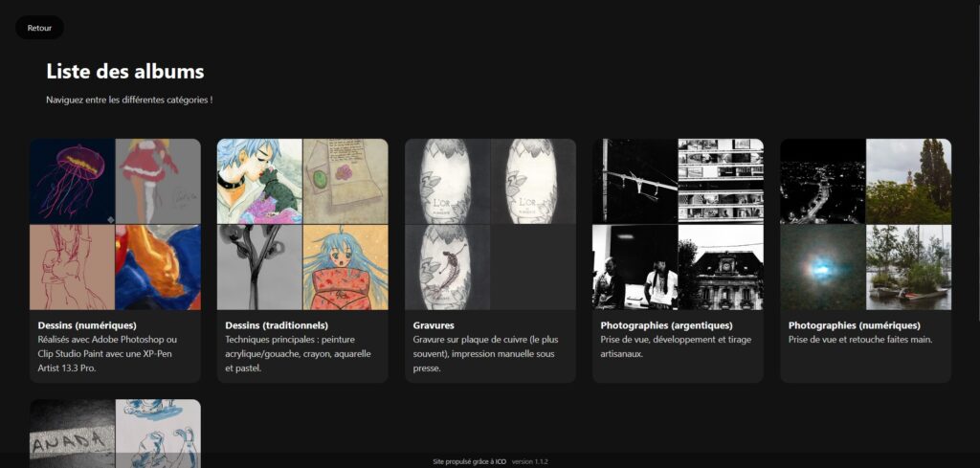Click the power lines film photo thumbnail

pyautogui.click(x=635, y=181)
